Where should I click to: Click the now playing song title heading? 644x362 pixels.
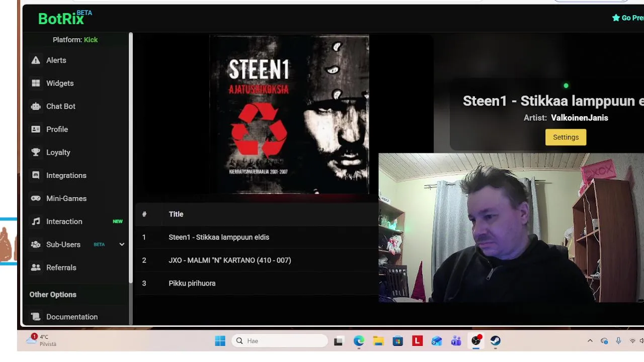coord(553,101)
